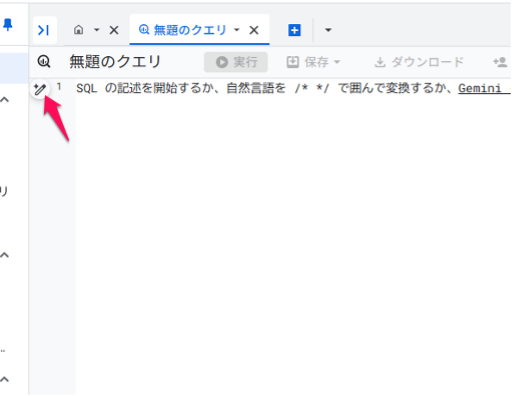The width and height of the screenshot is (512, 396).
Task: Click the 無題のクエリ query title text
Action: point(115,62)
